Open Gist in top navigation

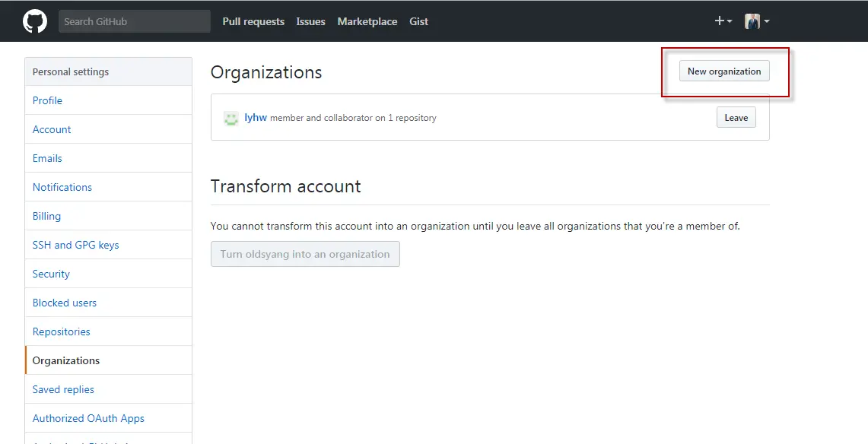tap(418, 21)
